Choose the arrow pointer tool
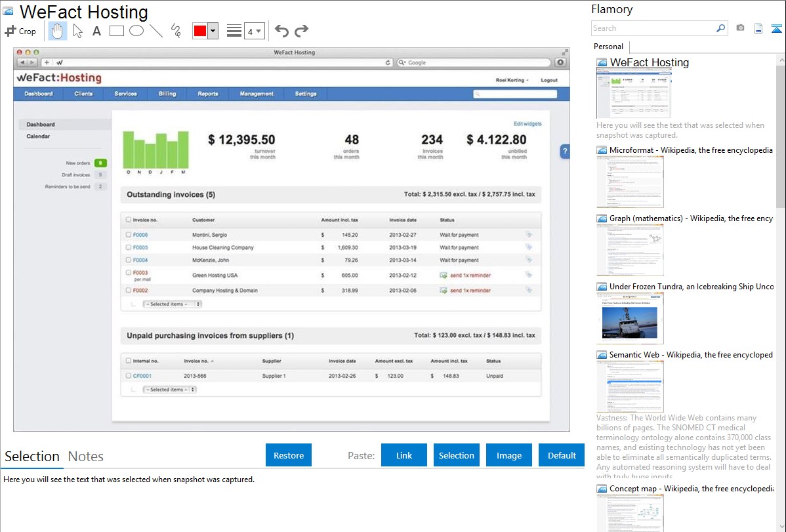The image size is (786, 532). [77, 31]
